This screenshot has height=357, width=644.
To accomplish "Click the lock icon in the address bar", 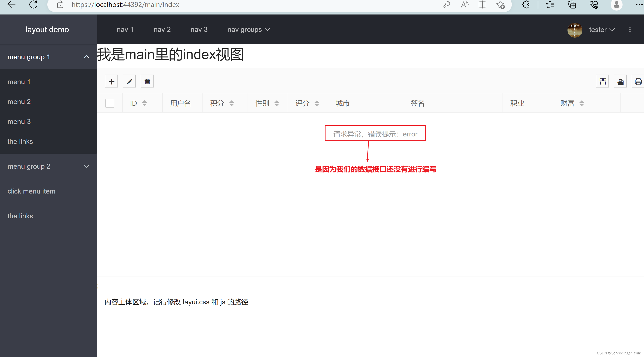I will pyautogui.click(x=60, y=5).
